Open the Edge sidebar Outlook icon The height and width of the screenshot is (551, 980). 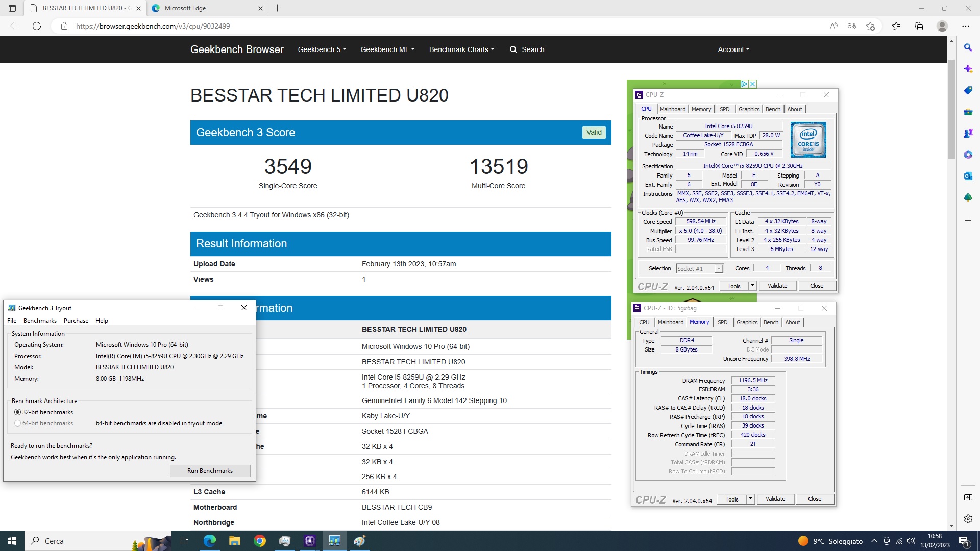pyautogui.click(x=968, y=176)
